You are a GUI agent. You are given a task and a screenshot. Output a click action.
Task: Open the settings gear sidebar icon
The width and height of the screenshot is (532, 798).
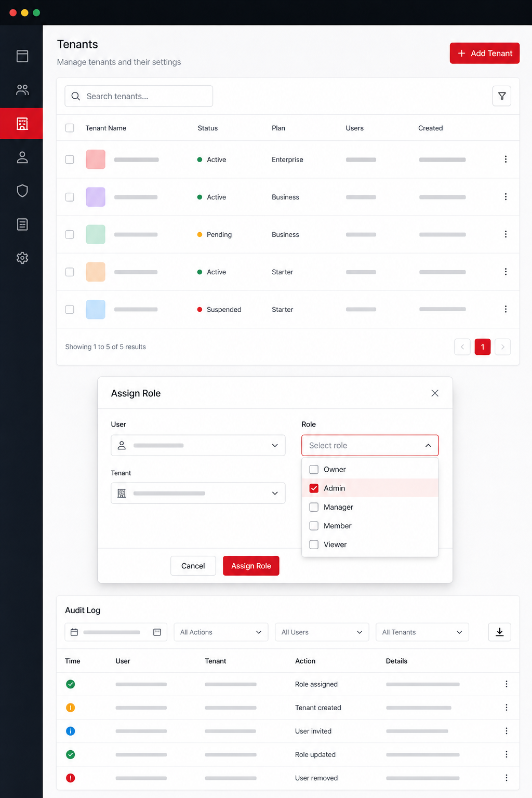22,258
